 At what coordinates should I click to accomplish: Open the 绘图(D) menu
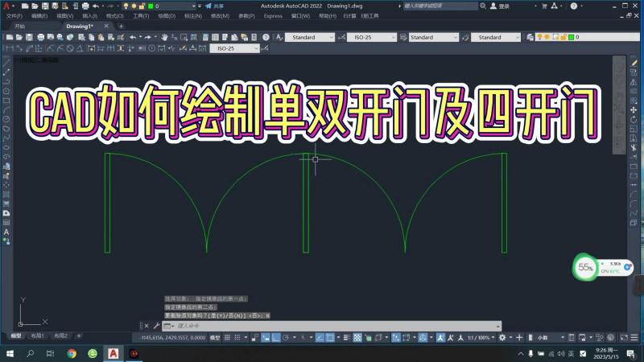[167, 16]
